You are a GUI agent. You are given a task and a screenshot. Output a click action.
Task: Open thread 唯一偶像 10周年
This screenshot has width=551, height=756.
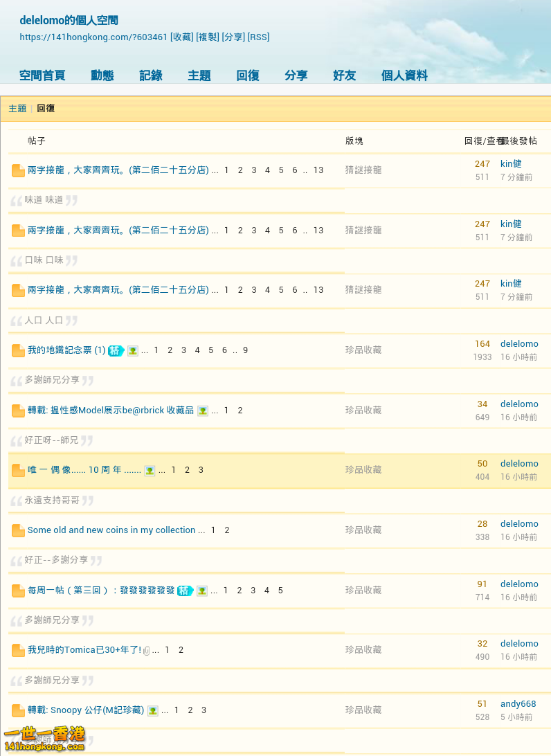point(84,469)
